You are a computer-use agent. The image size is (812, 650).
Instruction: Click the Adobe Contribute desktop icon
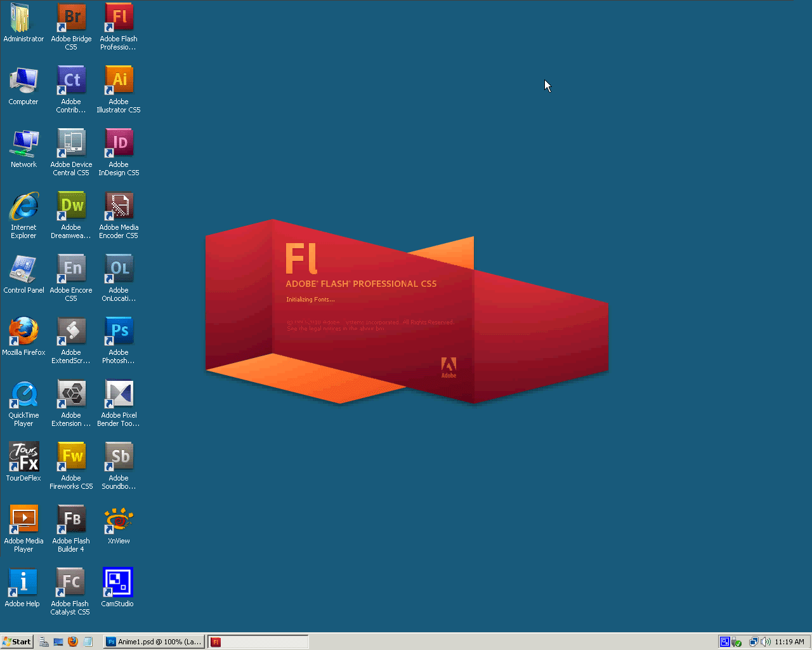71,90
